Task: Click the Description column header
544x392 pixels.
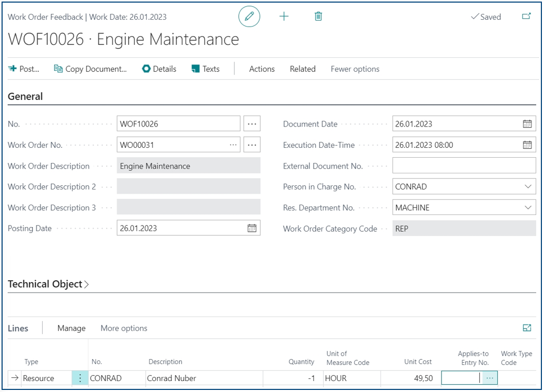Action: [x=165, y=362]
